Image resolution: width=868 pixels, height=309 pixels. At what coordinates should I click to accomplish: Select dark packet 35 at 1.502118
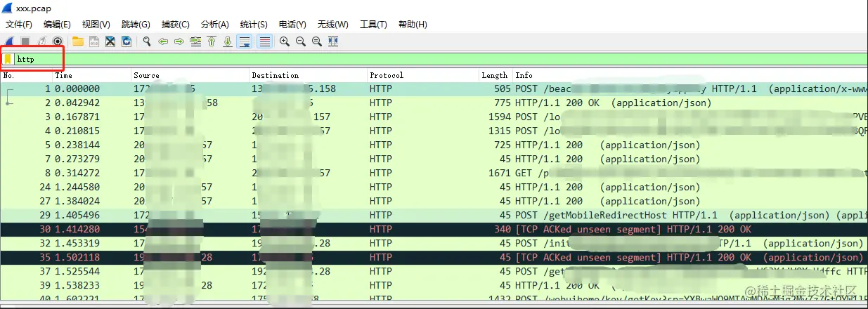click(x=434, y=257)
